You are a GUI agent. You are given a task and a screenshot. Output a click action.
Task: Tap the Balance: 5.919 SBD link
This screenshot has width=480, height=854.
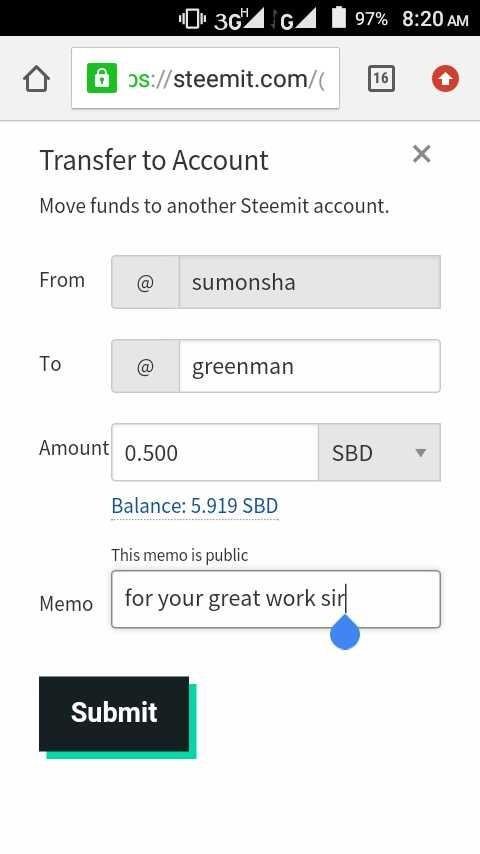pos(195,506)
